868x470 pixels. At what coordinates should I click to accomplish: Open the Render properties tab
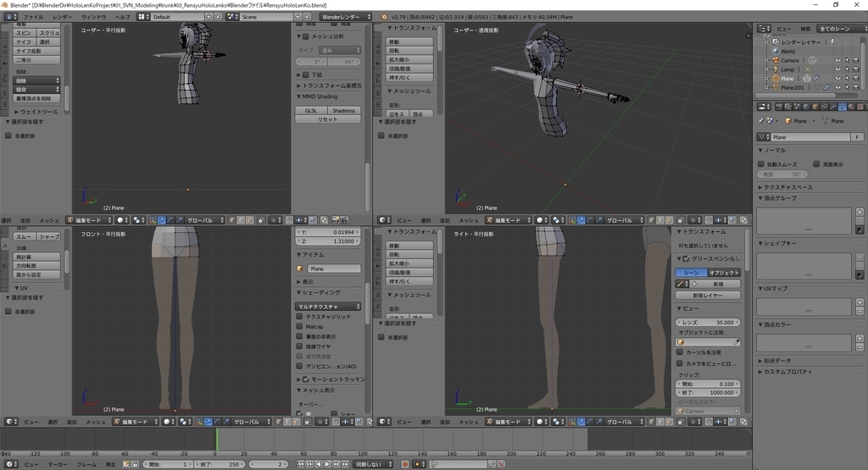pyautogui.click(x=780, y=107)
